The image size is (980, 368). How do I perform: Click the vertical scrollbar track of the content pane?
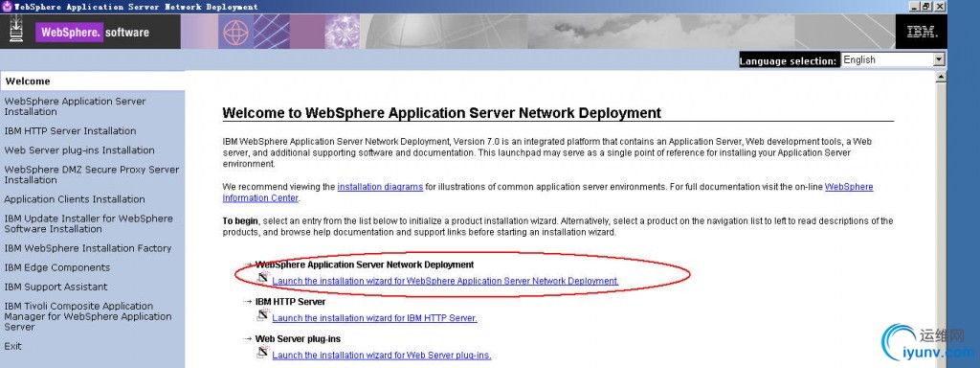[941, 225]
